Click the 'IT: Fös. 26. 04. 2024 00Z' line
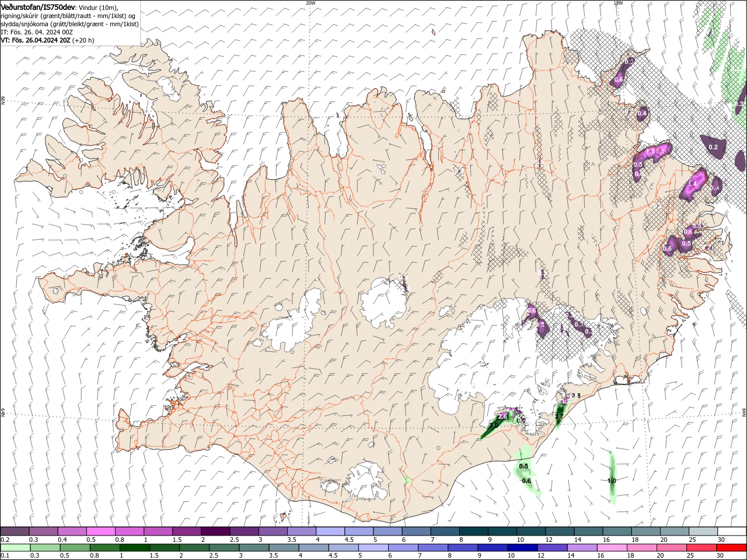The height and width of the screenshot is (560, 747). pos(37,32)
